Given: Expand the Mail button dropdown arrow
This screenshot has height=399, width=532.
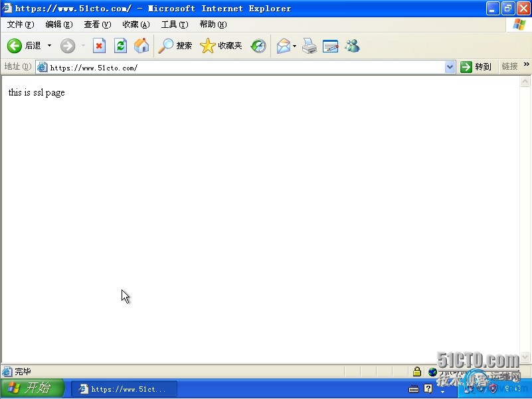Looking at the screenshot, I should click(x=294, y=46).
